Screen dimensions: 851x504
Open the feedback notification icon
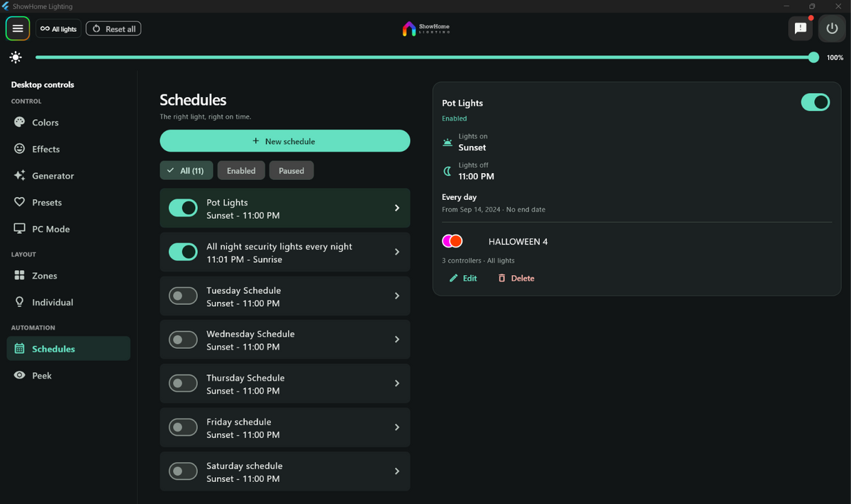click(x=801, y=29)
